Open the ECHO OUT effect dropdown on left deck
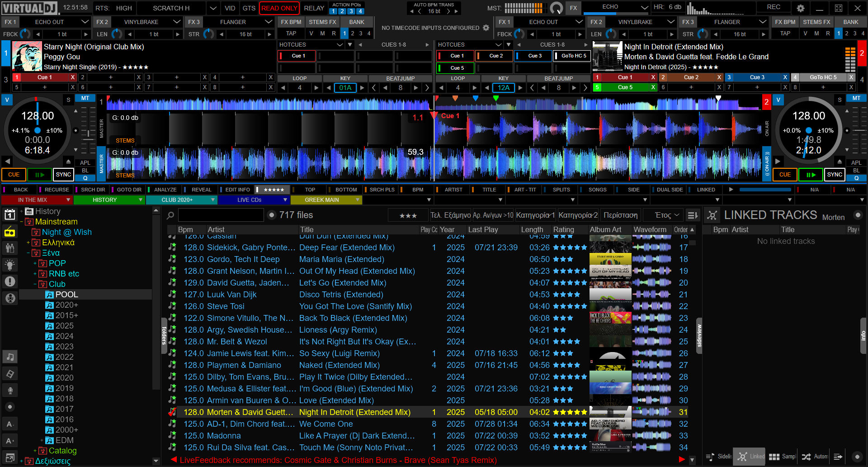868x467 pixels. coord(85,22)
